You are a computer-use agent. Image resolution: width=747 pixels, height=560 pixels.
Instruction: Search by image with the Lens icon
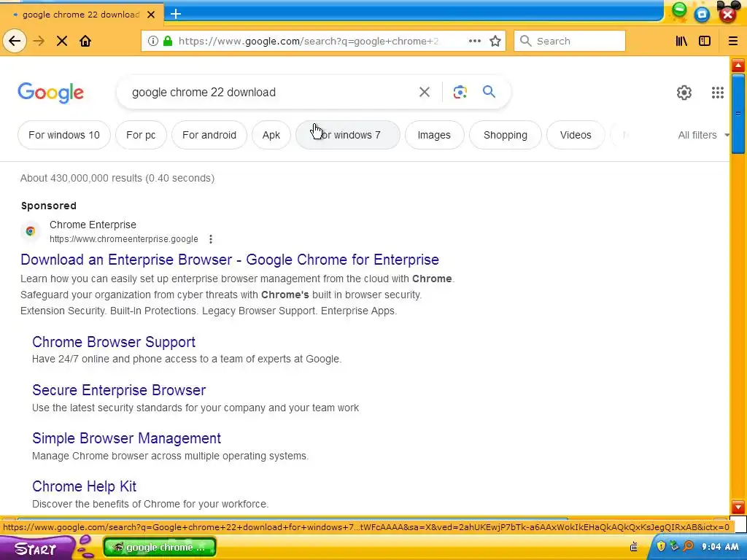point(460,92)
